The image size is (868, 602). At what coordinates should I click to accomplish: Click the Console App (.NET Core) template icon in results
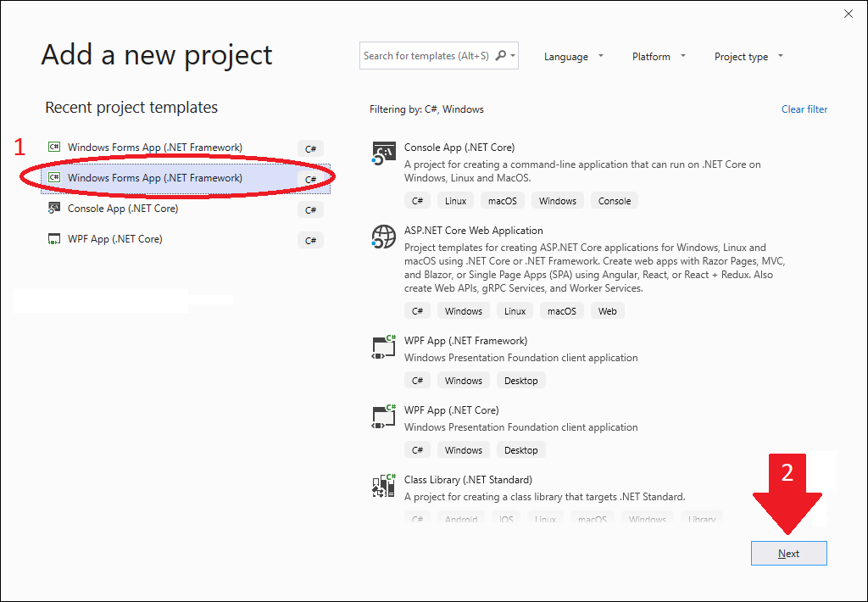(384, 153)
